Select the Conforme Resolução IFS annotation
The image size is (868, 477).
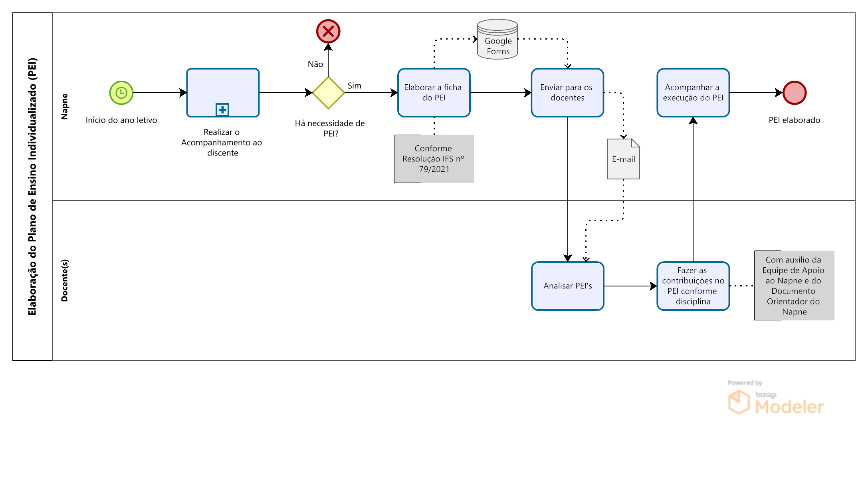click(x=434, y=159)
